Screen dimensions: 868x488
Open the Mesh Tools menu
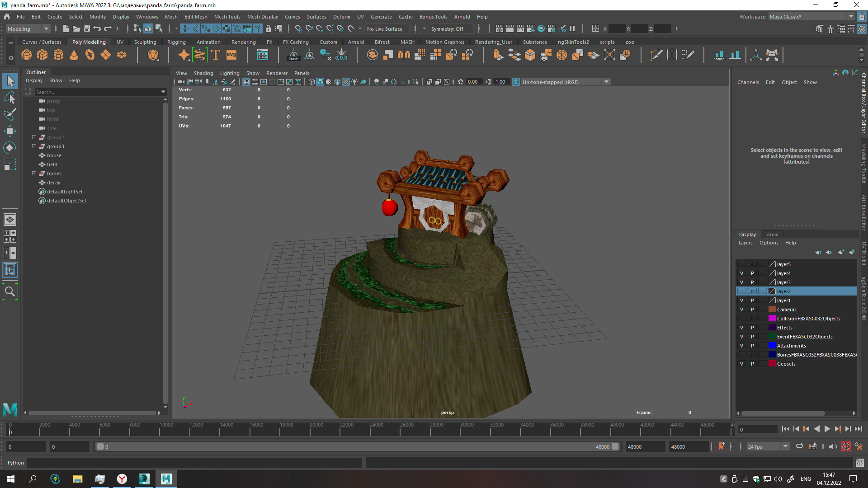227,17
